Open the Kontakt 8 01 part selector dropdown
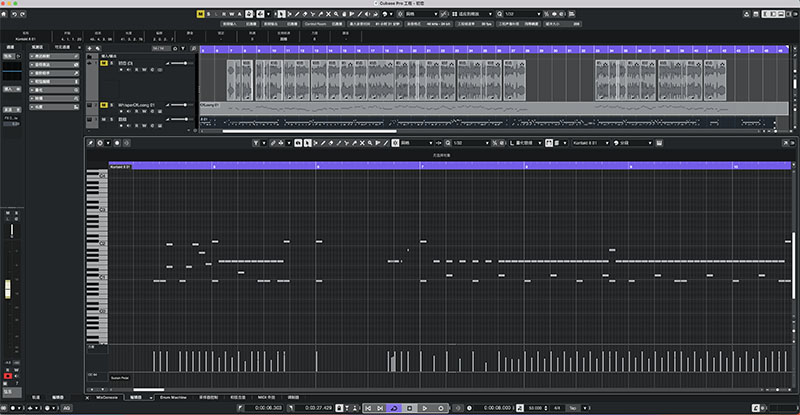 (x=591, y=143)
